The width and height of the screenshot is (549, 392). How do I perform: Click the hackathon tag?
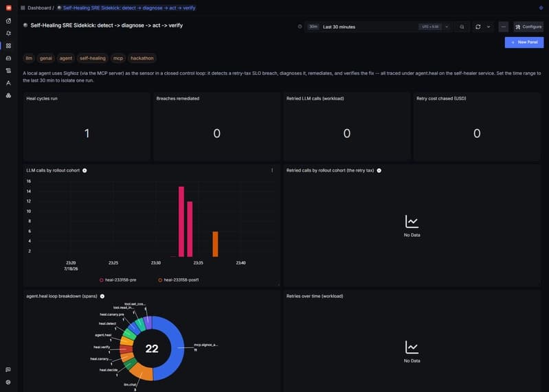[x=142, y=58]
